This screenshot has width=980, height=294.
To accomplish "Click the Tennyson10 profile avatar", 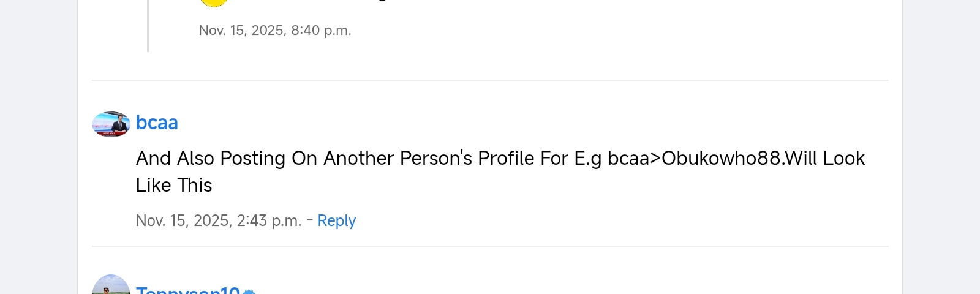I will 111,287.
